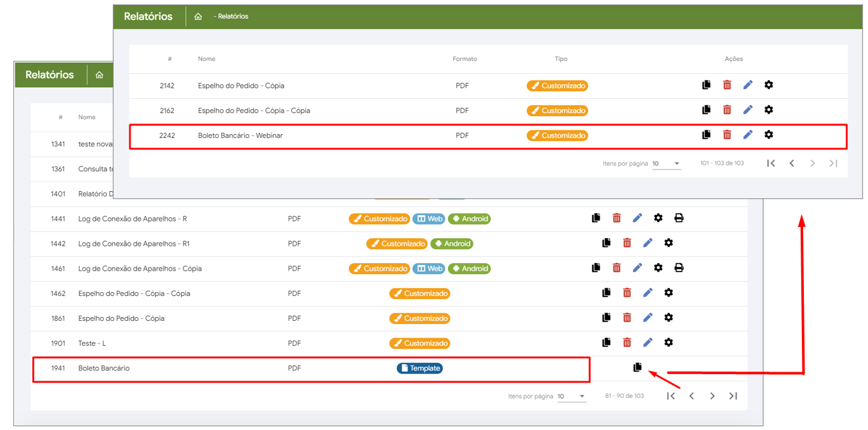Click Relatórios breadcrumb in front window

(233, 17)
